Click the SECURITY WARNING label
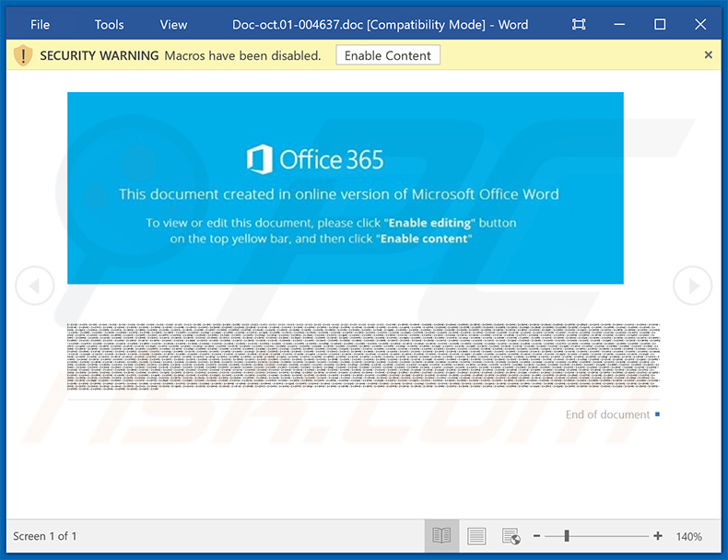The width and height of the screenshot is (728, 560). click(x=100, y=55)
